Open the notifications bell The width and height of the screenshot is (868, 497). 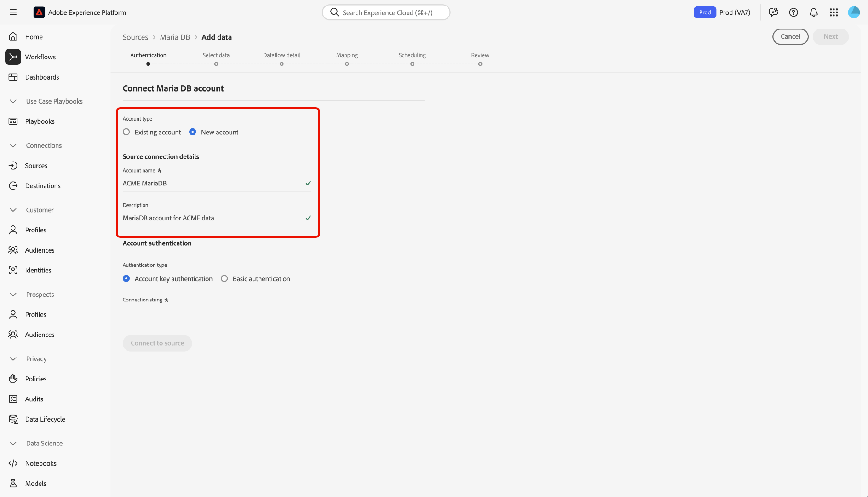tap(814, 12)
